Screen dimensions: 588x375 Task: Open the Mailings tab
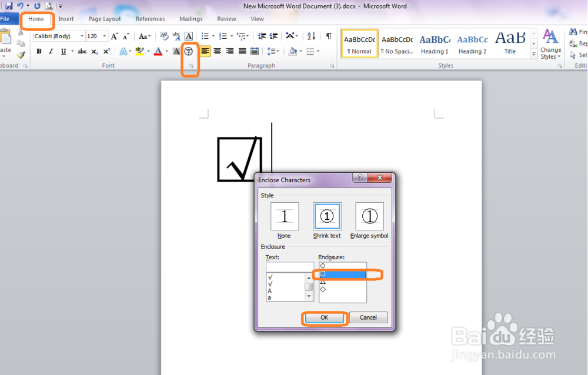pos(191,19)
